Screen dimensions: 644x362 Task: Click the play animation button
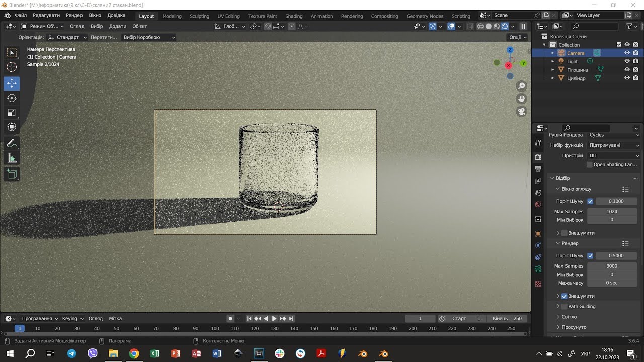pos(274,318)
